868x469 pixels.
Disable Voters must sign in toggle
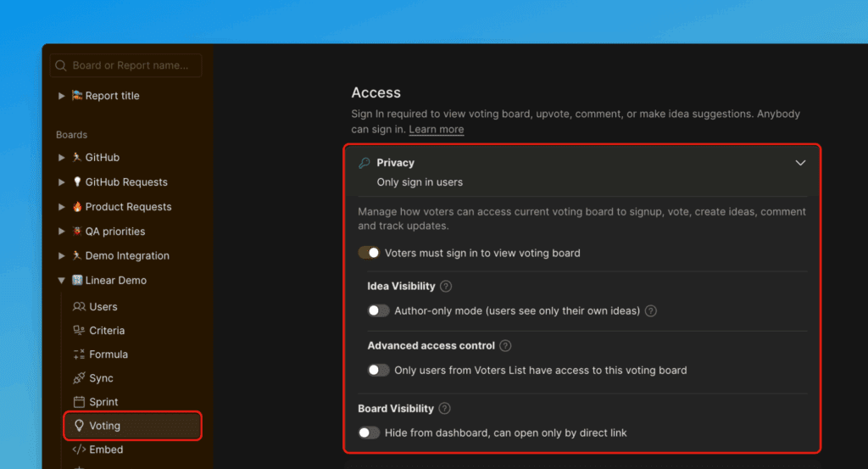pos(369,253)
